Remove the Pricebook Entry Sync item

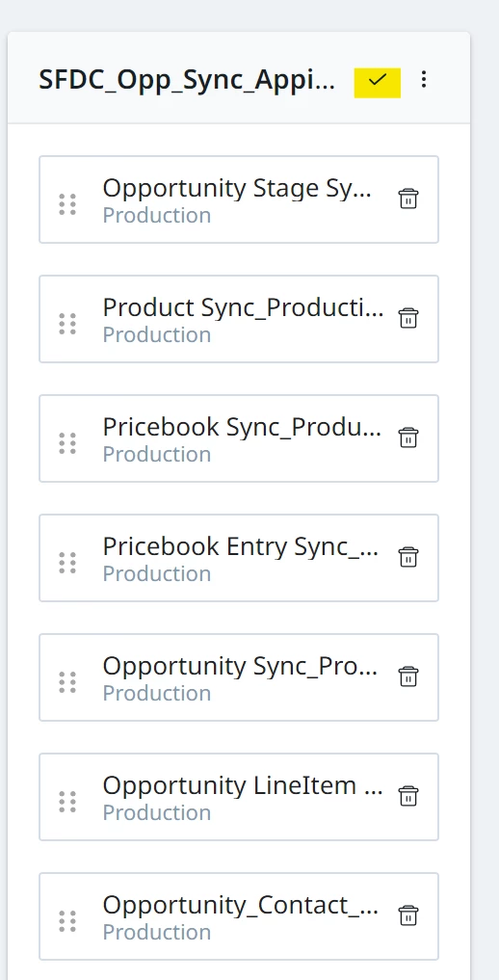click(408, 557)
